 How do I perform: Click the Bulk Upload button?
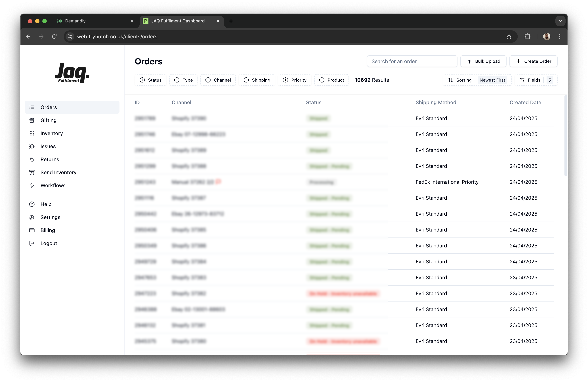[483, 61]
